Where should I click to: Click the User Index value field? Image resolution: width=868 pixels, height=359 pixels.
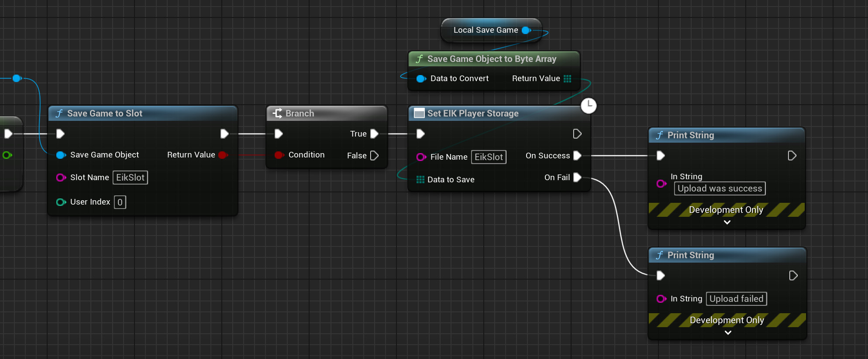(x=120, y=202)
